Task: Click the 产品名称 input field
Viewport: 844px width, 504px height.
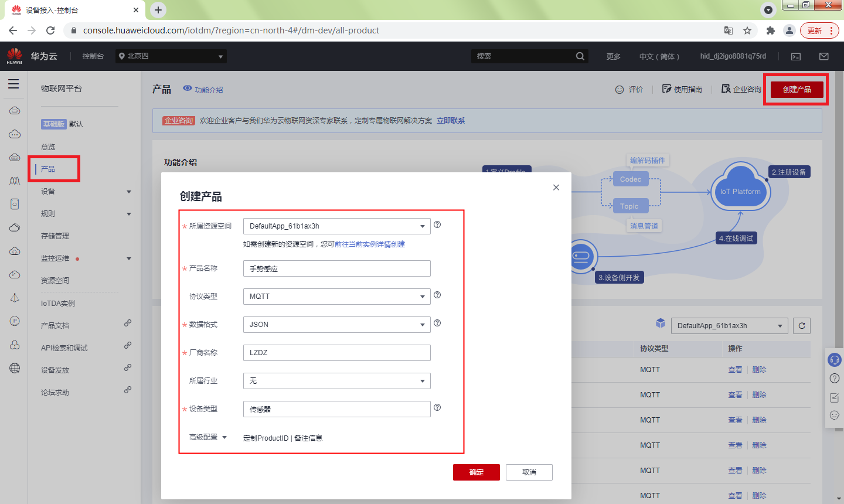Action: 336,268
